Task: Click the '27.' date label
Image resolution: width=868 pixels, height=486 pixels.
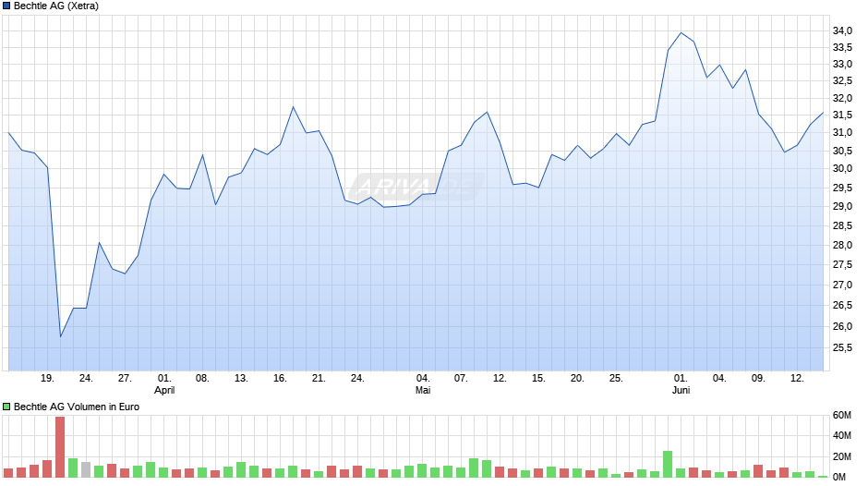Action: click(125, 379)
